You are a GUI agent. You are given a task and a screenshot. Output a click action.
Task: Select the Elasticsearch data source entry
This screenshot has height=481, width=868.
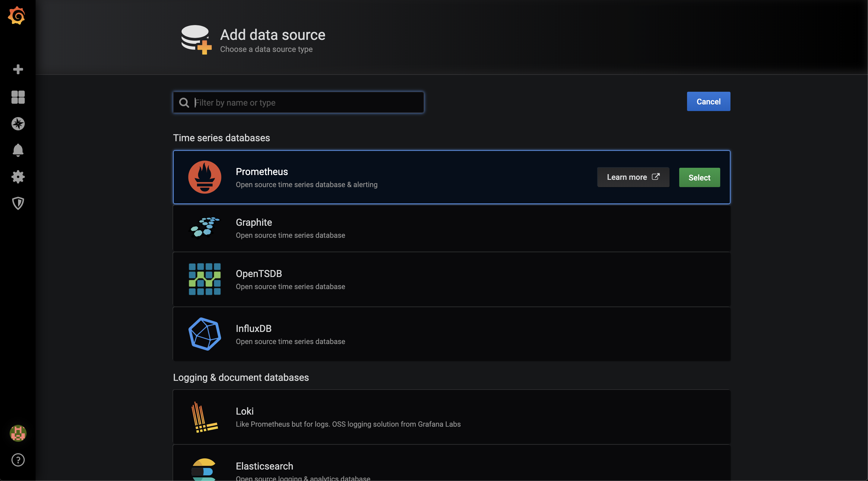point(451,467)
